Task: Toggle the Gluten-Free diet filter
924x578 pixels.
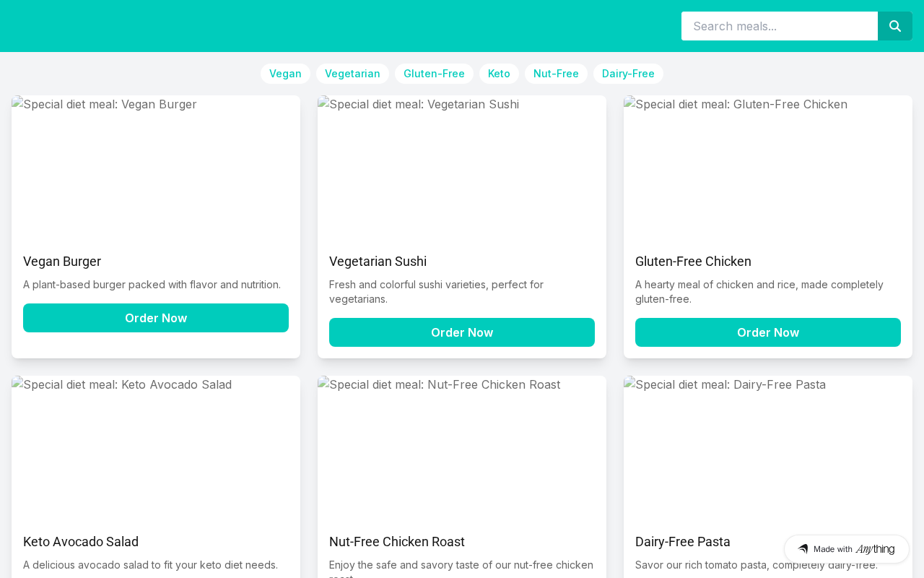Action: pos(434,74)
